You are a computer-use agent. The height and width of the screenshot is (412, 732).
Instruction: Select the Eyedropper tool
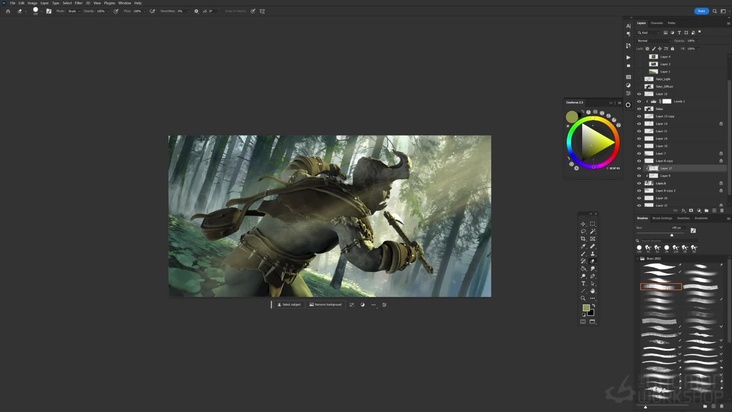[583, 246]
